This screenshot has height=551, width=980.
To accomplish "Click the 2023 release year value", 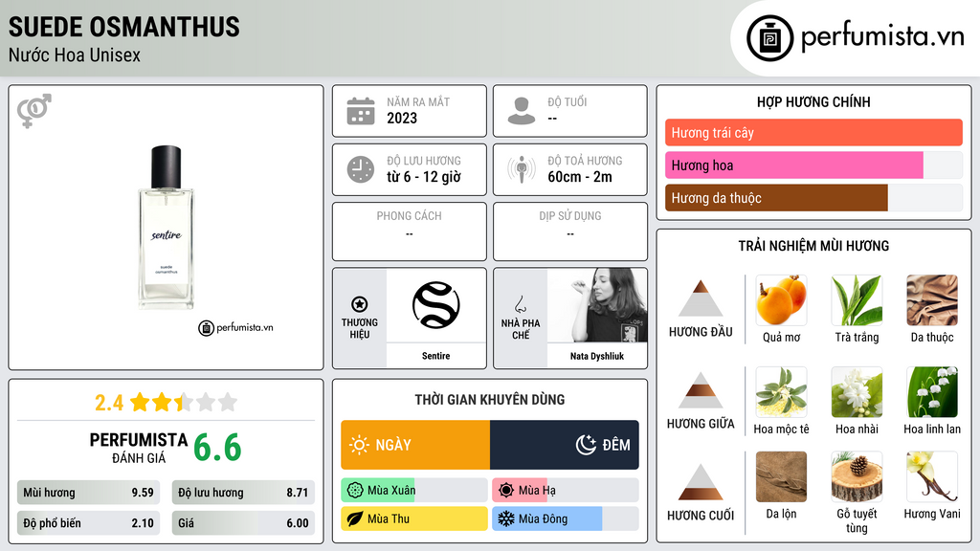I will click(x=402, y=118).
